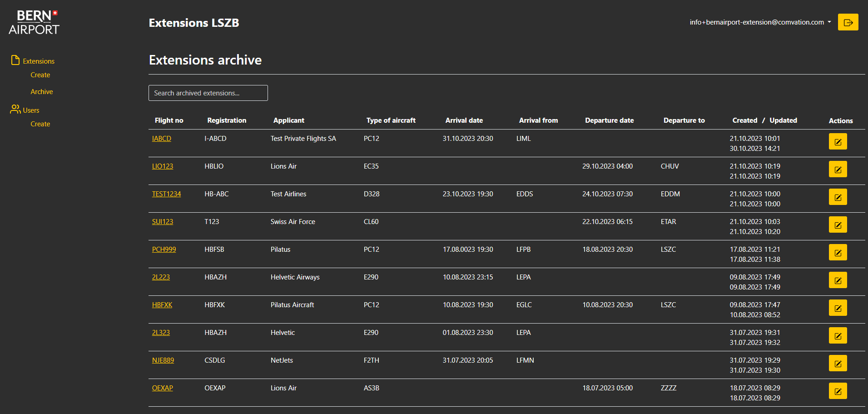Click the edit icon for flight TEST1234

tap(838, 197)
